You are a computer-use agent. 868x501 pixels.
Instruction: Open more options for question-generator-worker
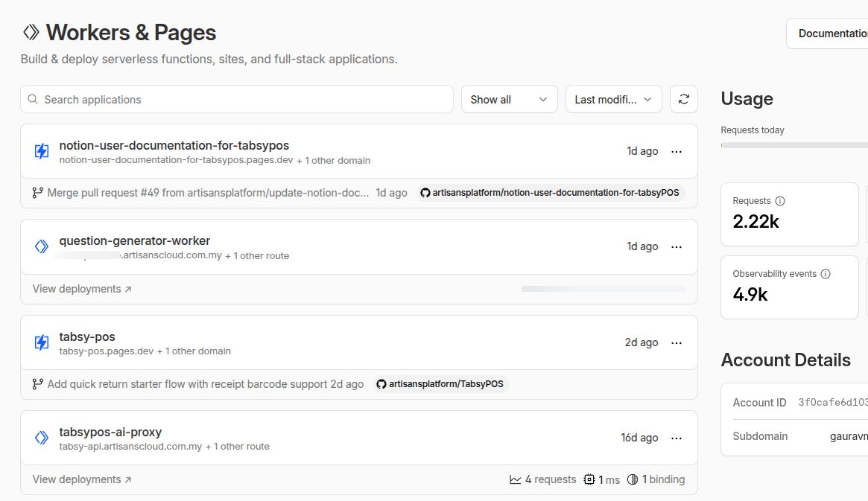677,246
